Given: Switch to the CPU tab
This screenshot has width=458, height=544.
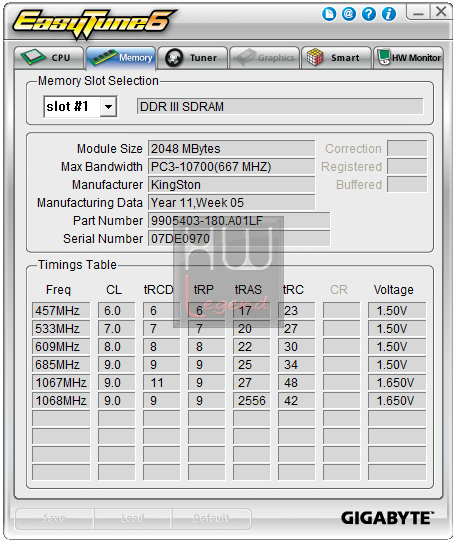Looking at the screenshot, I should point(49,58).
